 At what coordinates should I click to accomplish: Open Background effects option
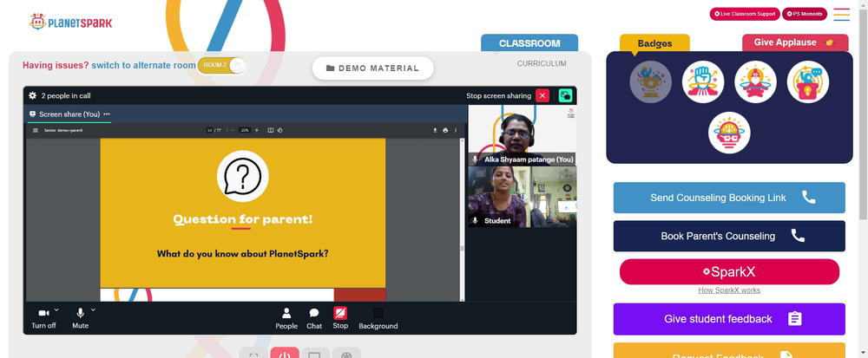[x=378, y=319]
